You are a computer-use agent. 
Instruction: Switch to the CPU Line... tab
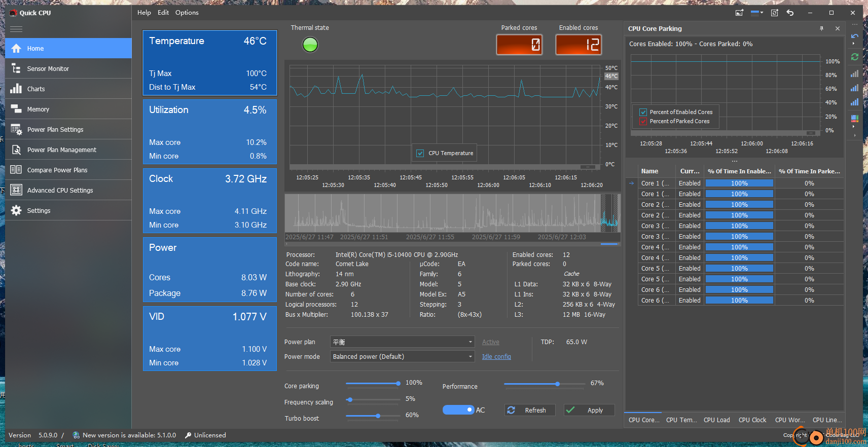tap(827, 420)
